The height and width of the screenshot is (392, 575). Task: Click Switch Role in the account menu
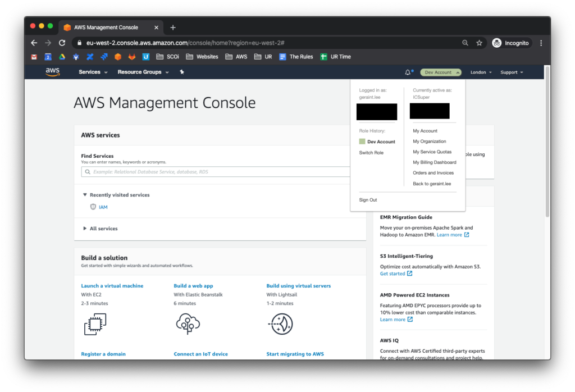point(371,153)
